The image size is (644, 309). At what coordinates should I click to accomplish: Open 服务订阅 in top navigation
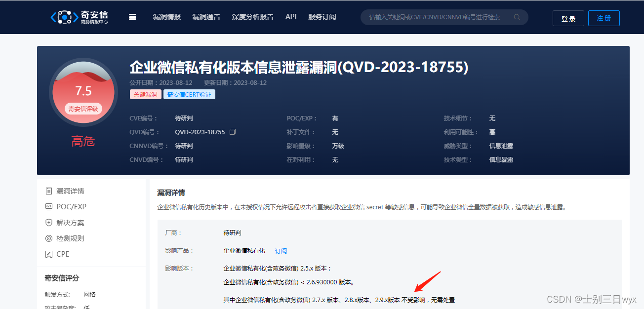coord(322,17)
